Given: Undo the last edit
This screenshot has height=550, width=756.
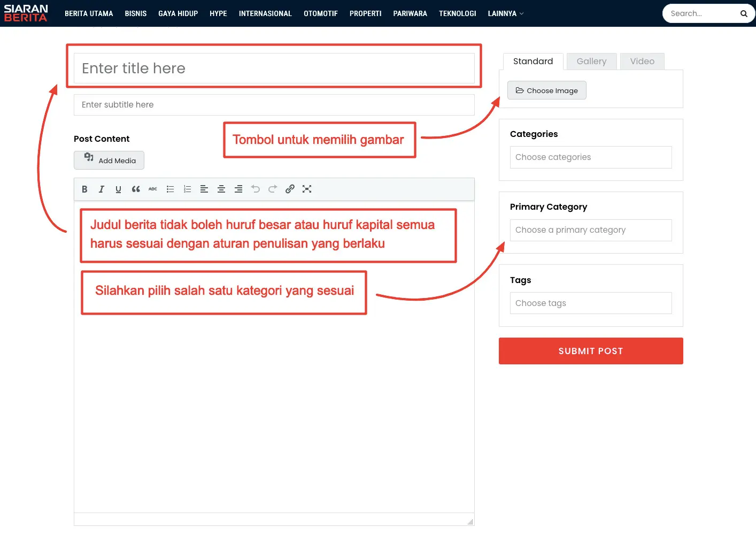Looking at the screenshot, I should point(256,189).
